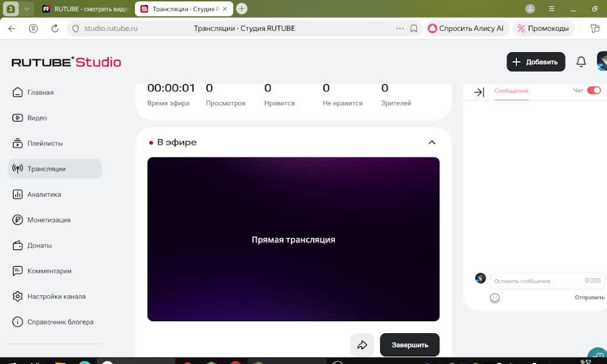Image resolution: width=607 pixels, height=364 pixels.
Task: Click the Зрителей counter label
Action: tap(396, 103)
